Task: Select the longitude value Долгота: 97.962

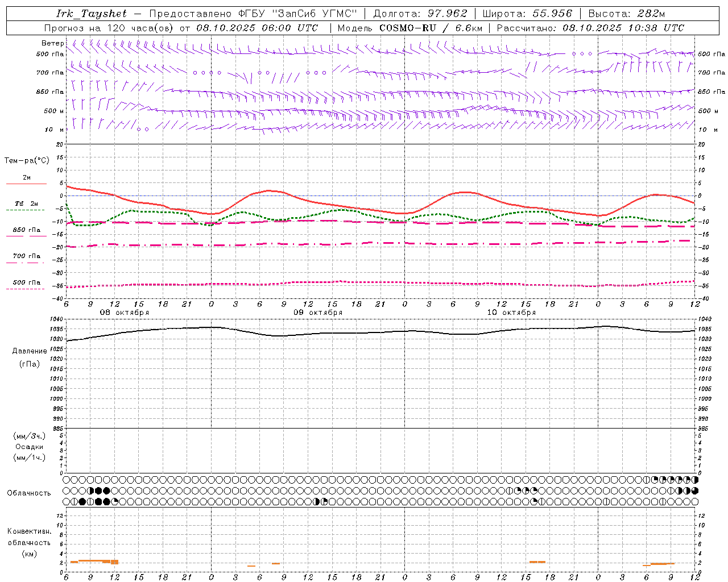Action: (420, 14)
